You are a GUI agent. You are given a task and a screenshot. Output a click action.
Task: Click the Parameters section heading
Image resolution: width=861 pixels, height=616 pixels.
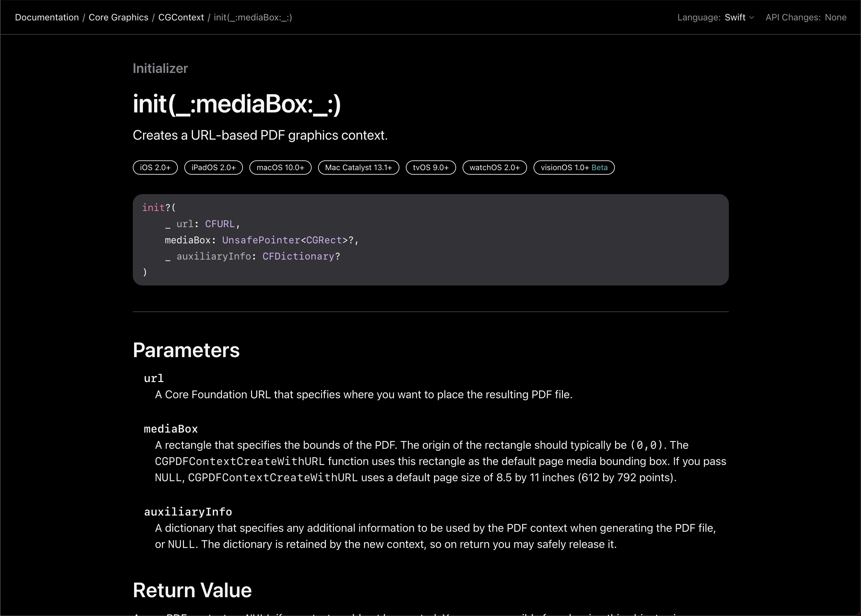click(186, 350)
